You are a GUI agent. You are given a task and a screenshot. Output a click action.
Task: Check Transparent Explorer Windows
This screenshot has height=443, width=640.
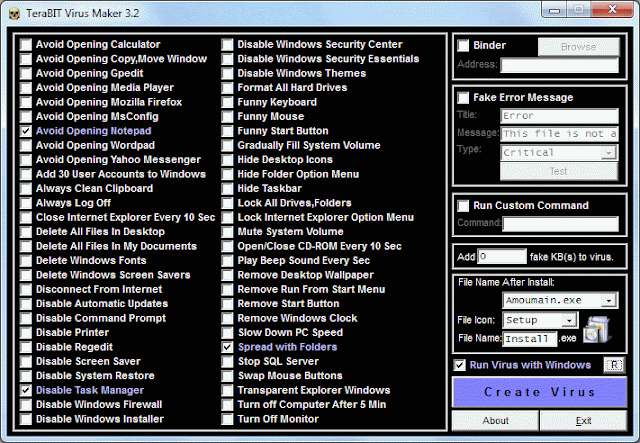pos(227,390)
